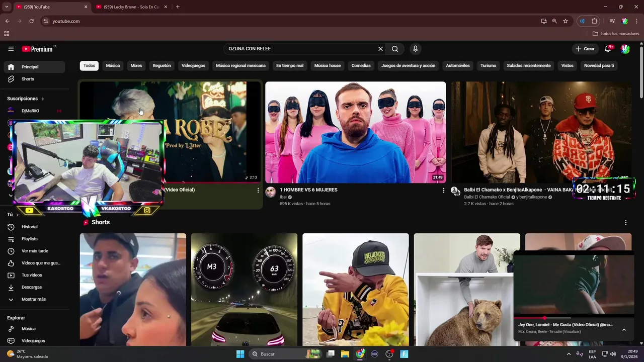Open the DjMaRiiO subscription
Screen dimensions: 644x362
pos(35,111)
